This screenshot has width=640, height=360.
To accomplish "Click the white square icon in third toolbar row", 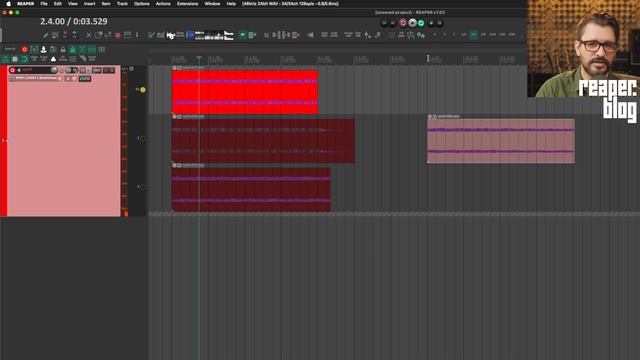I will coord(15,59).
